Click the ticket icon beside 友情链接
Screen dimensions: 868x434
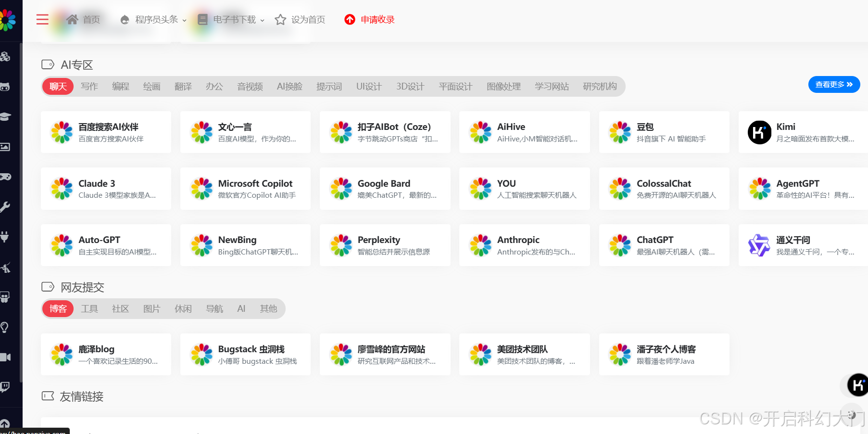48,396
